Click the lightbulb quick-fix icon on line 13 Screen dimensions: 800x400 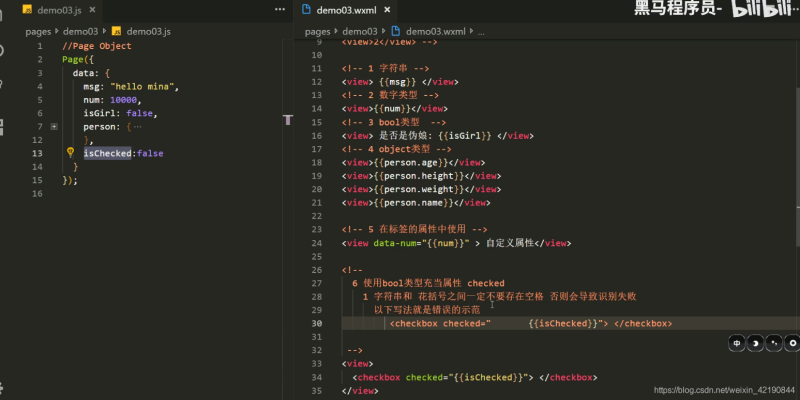point(70,152)
